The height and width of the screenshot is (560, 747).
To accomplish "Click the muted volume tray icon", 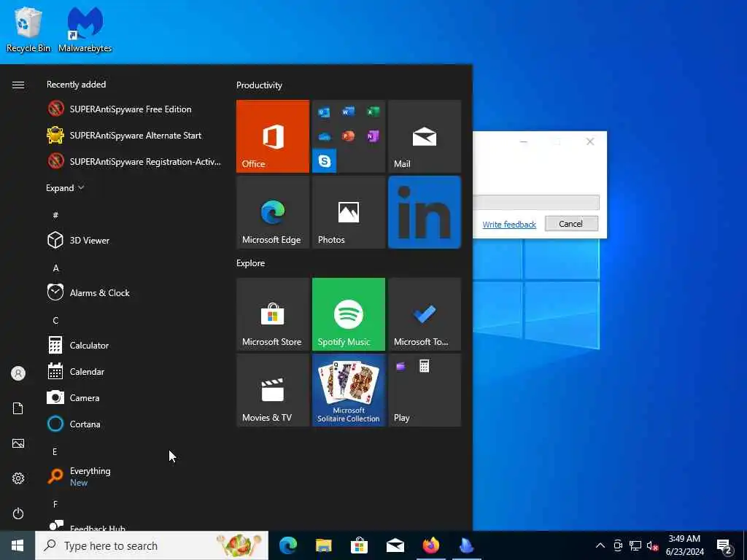I will pos(652,545).
